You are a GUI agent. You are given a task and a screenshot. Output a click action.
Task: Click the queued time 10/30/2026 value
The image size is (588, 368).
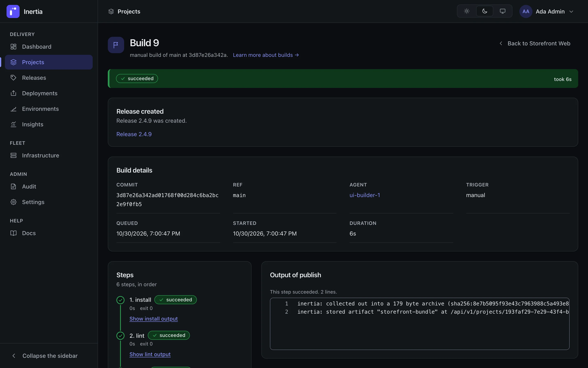click(148, 233)
